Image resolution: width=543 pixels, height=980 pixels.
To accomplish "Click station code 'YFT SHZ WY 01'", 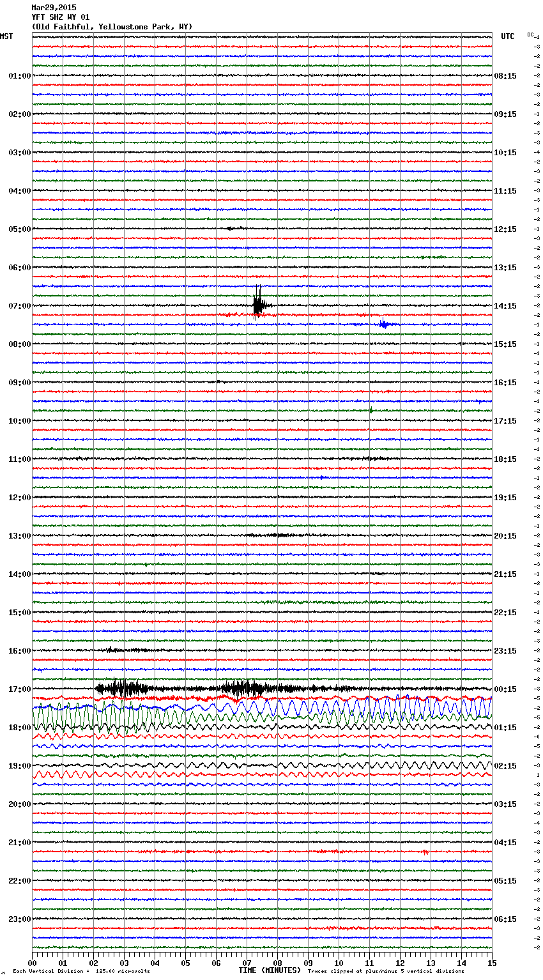I will pos(61,17).
